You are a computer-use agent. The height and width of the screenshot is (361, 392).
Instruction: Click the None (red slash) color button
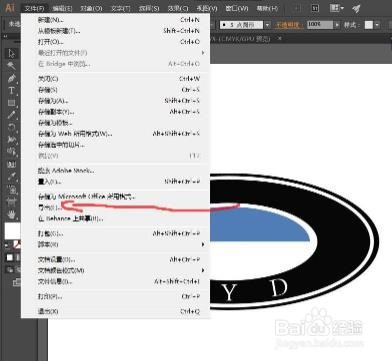coord(17,245)
